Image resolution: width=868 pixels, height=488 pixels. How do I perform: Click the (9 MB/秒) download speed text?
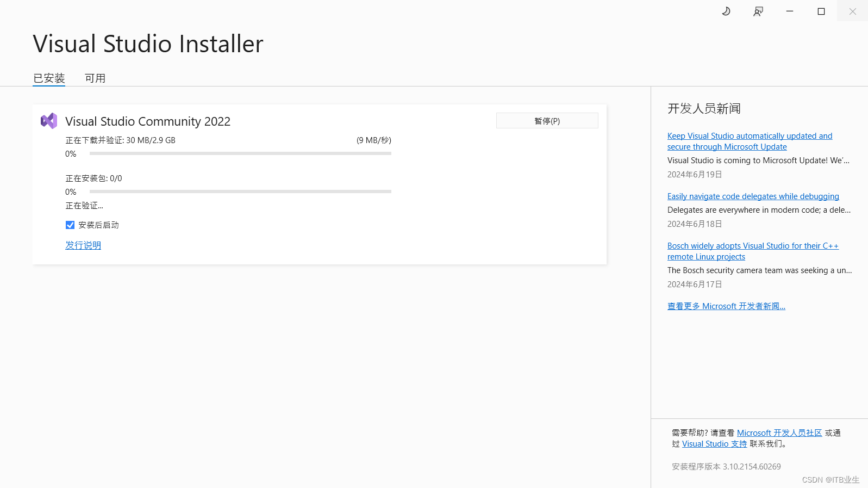(374, 140)
